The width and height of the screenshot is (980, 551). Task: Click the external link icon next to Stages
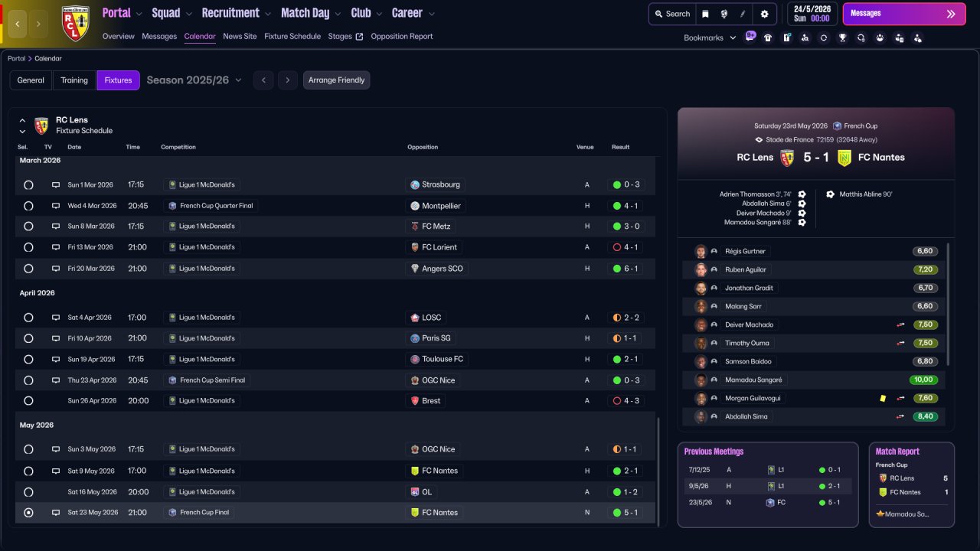click(359, 37)
